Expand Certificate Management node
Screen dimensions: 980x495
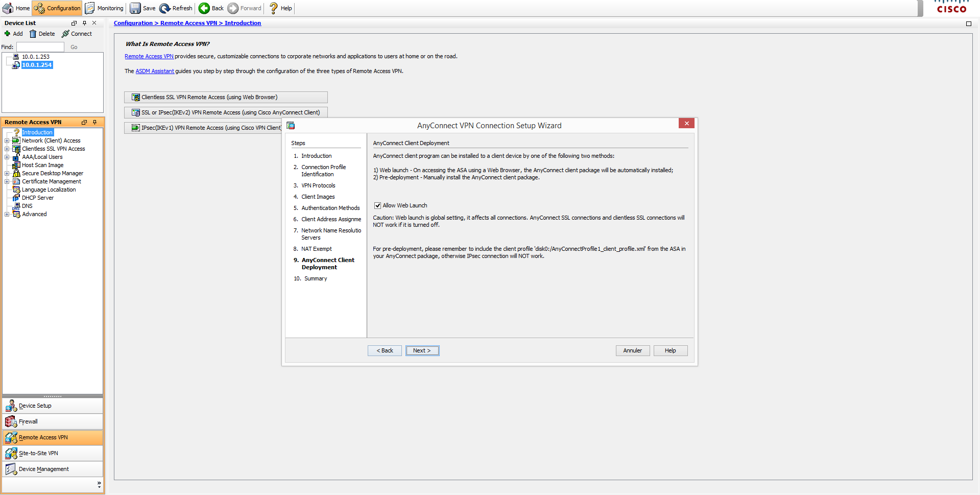coord(7,181)
